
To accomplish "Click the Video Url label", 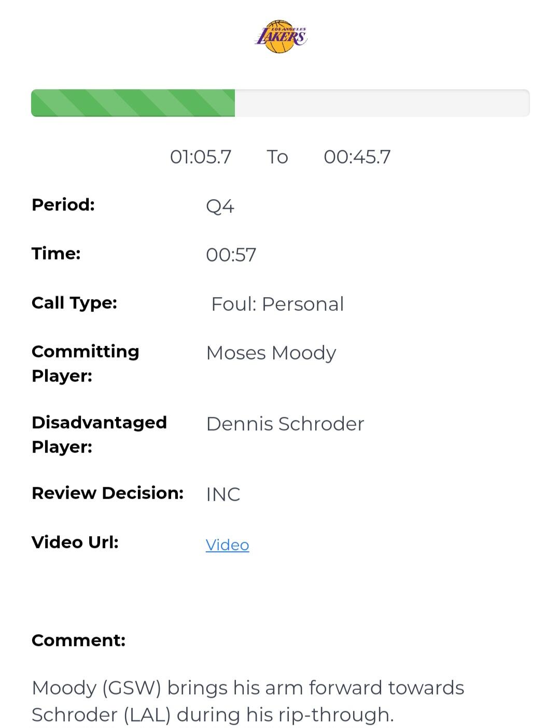I will [75, 542].
